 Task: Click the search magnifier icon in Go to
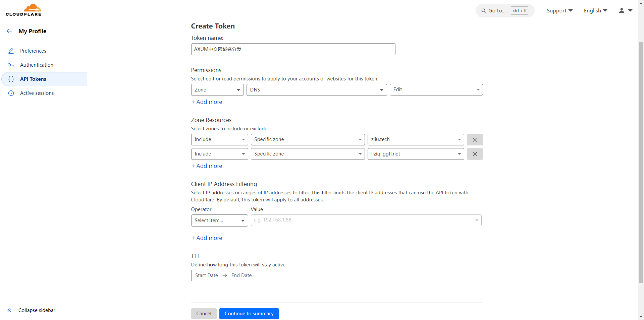coord(484,11)
